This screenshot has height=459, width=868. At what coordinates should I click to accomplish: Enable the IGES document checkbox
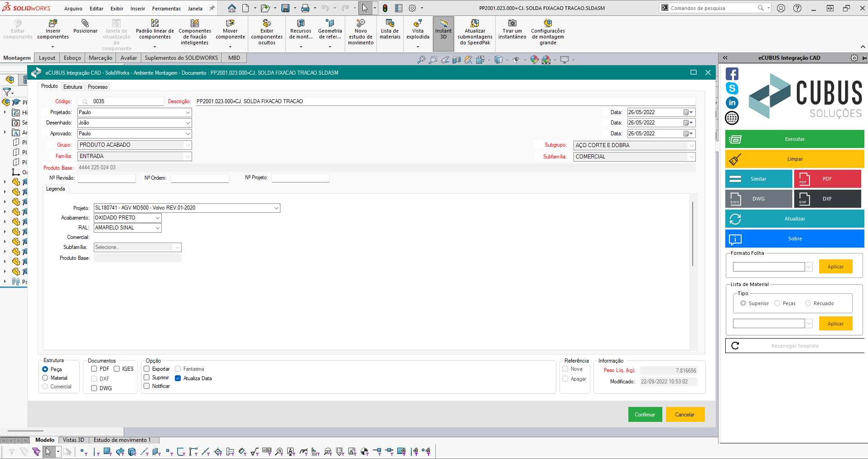click(117, 369)
